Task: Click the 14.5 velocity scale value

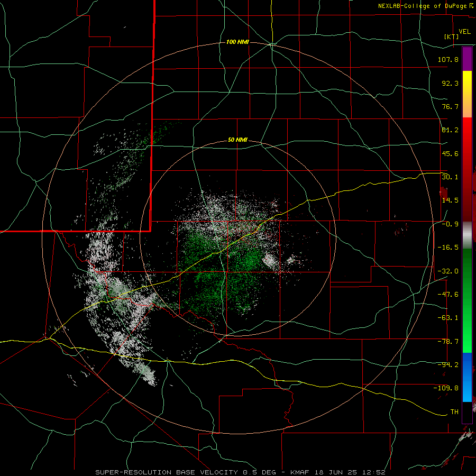Action: pos(450,200)
